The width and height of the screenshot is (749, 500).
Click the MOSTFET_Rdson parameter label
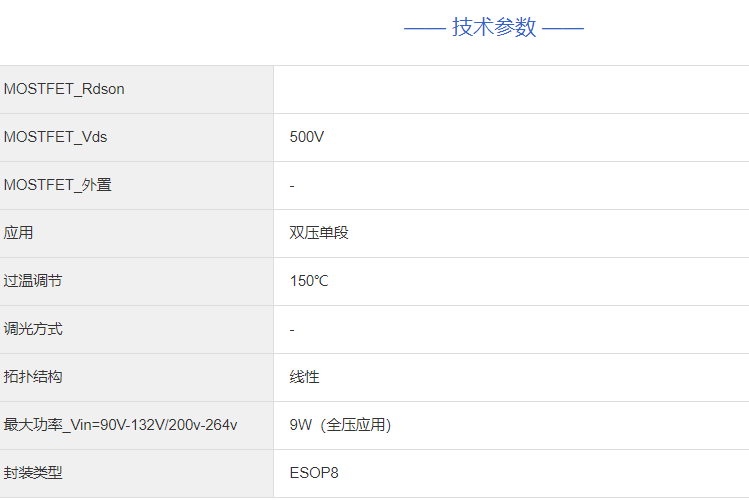64,89
